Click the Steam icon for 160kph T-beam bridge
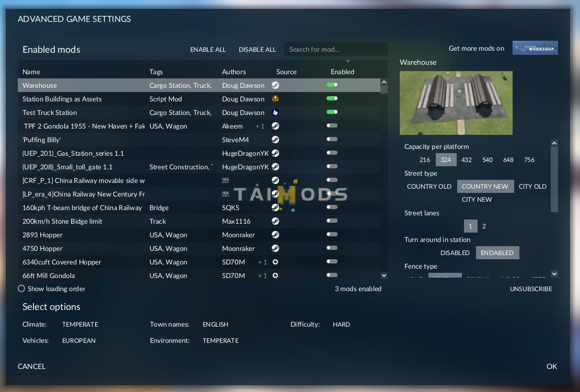This screenshot has width=580, height=392. (275, 207)
